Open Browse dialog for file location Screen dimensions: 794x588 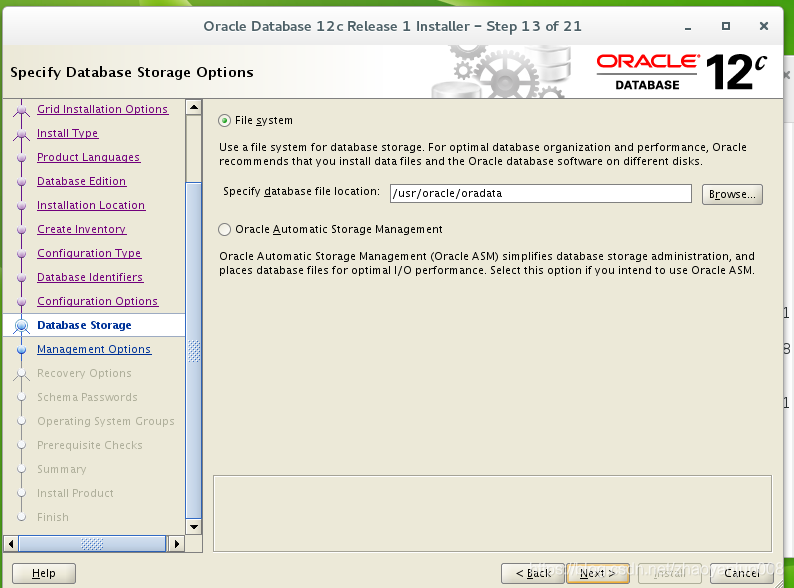tap(732, 194)
